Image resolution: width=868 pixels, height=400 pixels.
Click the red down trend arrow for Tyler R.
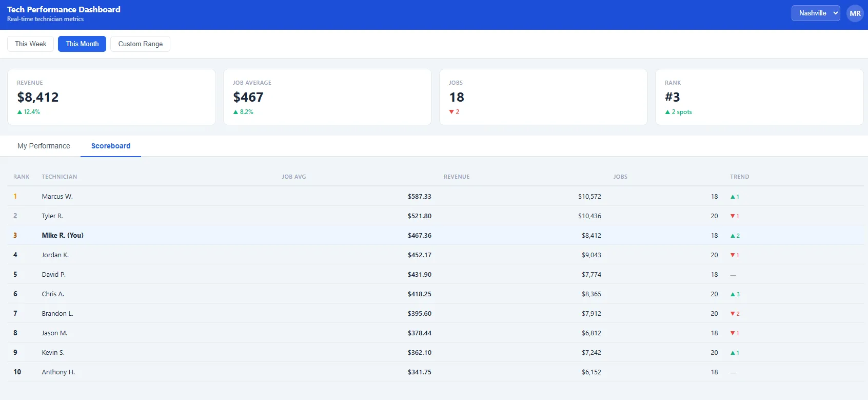[733, 216]
